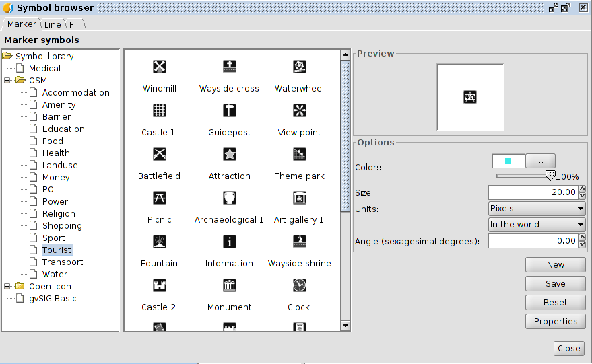Choose the Waterwheel marker icon
The width and height of the screenshot is (592, 364).
pos(300,67)
